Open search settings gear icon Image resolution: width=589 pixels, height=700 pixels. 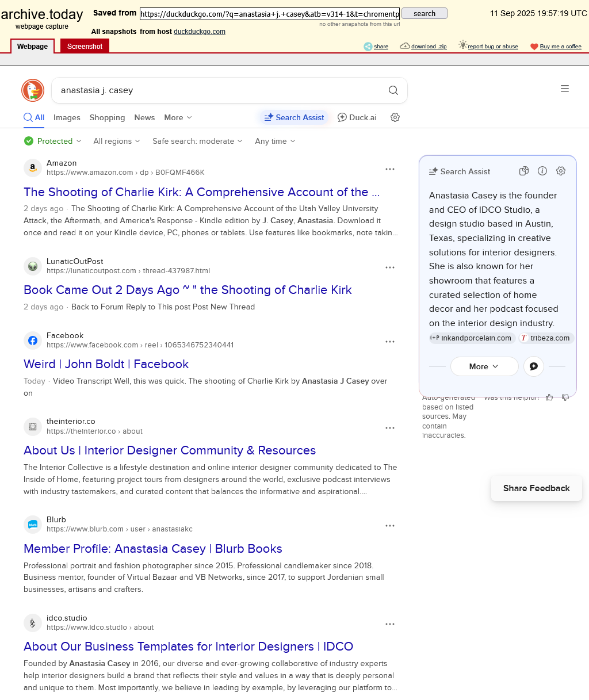click(x=395, y=117)
